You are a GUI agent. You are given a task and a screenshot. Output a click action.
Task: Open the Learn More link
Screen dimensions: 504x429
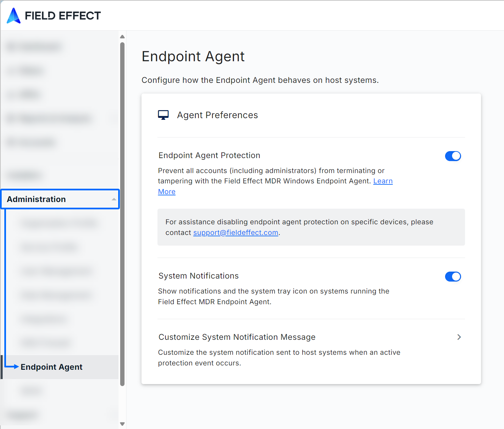pos(383,181)
